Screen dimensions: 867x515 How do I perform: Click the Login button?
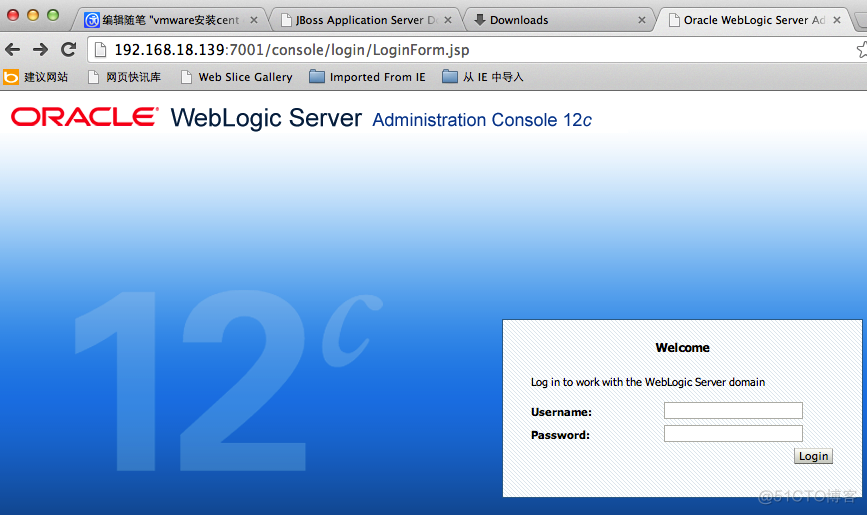coord(813,456)
